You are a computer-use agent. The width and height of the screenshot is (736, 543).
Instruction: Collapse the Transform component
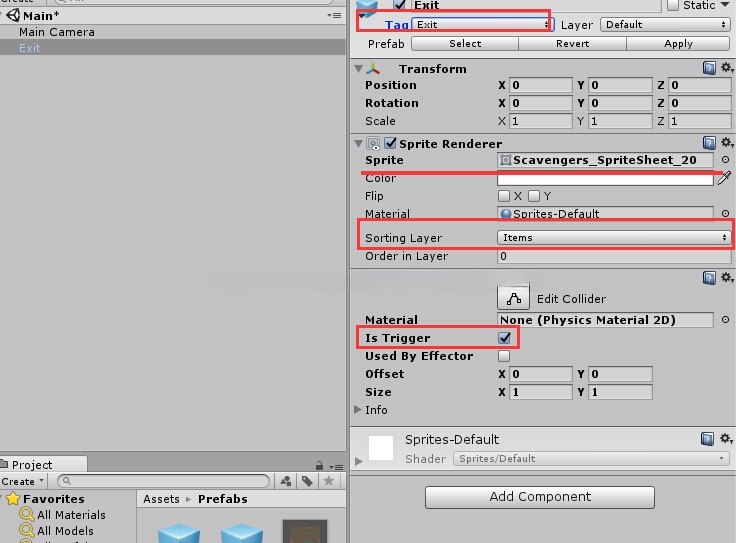(359, 69)
